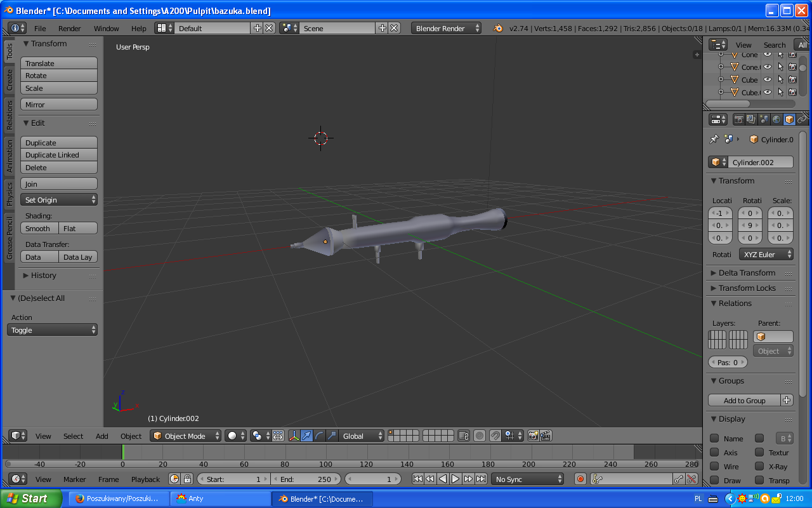Viewport: 812px width, 508px height.
Task: Click the translate manipulator arrow icon
Action: click(306, 436)
